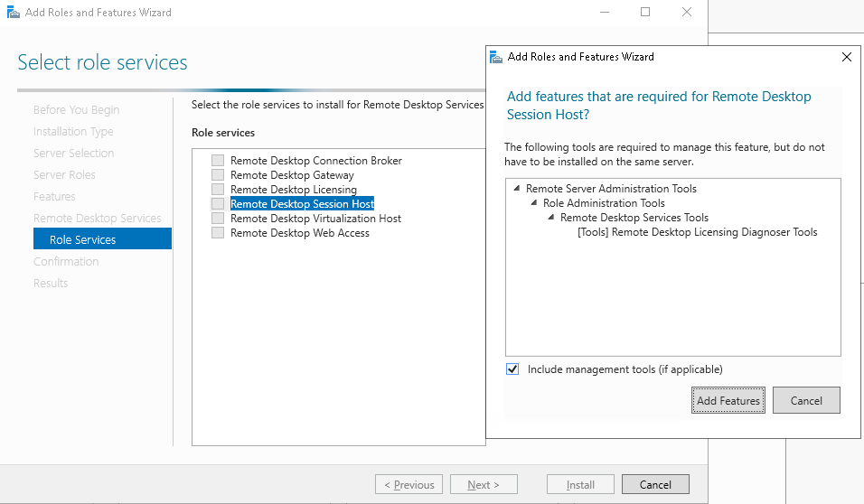Viewport: 864px width, 504px height.
Task: Click the Add Features button
Action: [x=728, y=400]
